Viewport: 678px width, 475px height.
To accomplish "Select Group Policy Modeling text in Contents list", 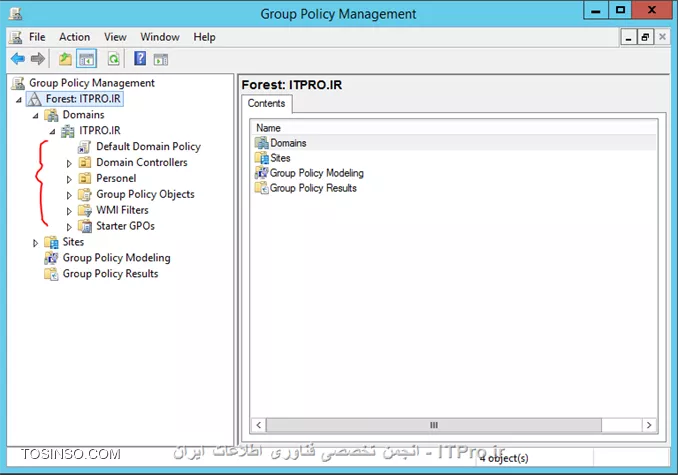I will [x=317, y=173].
